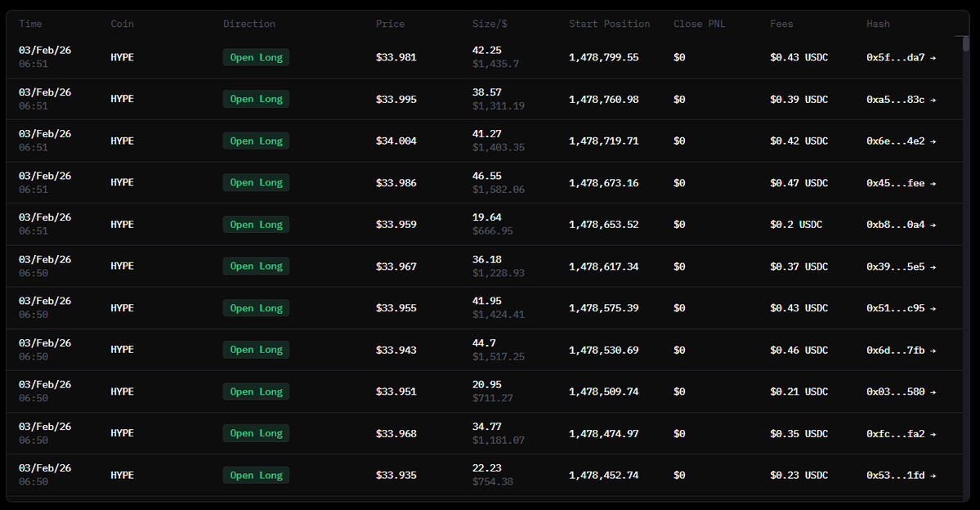Click the arrow icon beside hash 0xb8...0a4

coord(933,225)
